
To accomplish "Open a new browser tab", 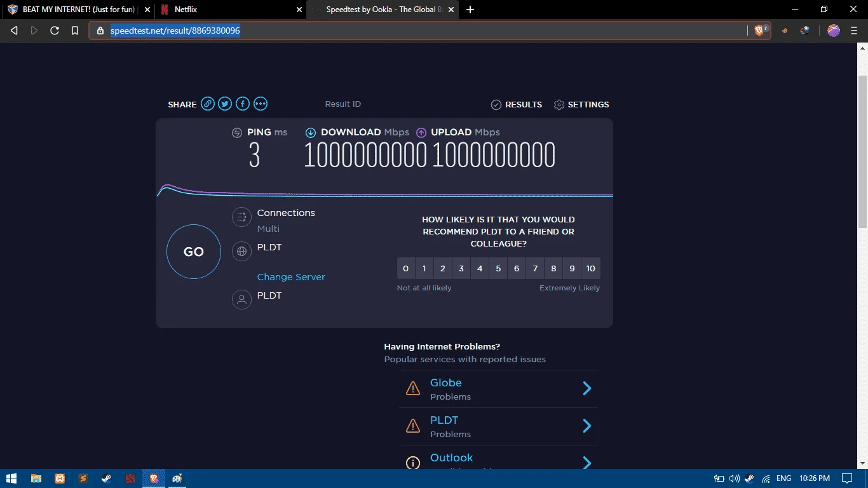I will pos(470,10).
